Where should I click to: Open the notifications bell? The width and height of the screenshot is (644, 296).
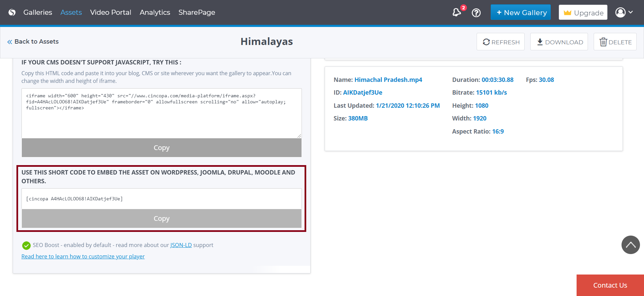457,13
